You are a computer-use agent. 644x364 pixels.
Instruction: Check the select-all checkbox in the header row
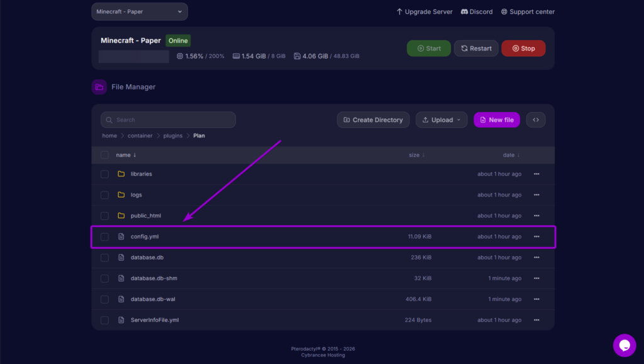pos(104,155)
